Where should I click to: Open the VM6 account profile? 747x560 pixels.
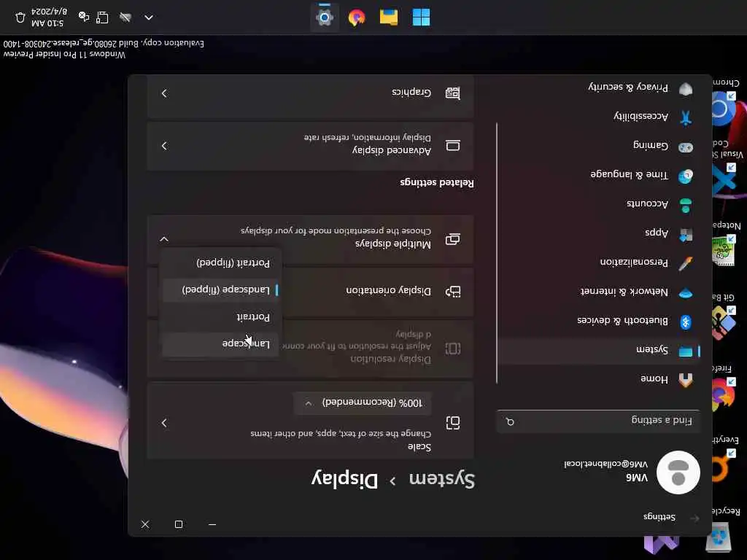coord(632,472)
